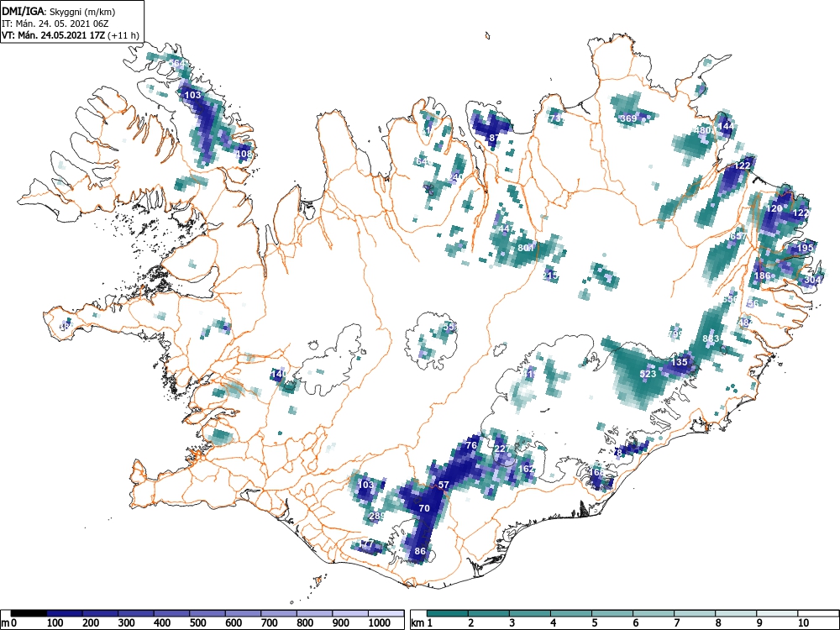
Task: Click the visibility value '227' in the south
Action: (502, 449)
